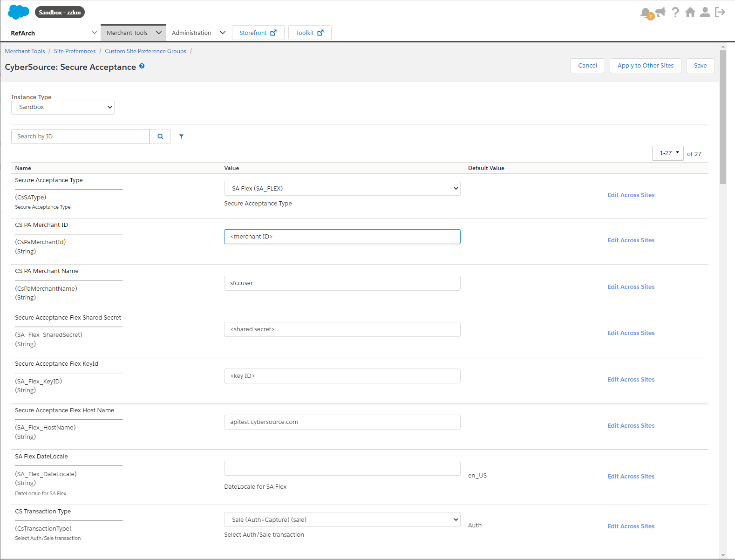Image resolution: width=735 pixels, height=560 pixels.
Task: Open the user profile icon
Action: point(705,12)
